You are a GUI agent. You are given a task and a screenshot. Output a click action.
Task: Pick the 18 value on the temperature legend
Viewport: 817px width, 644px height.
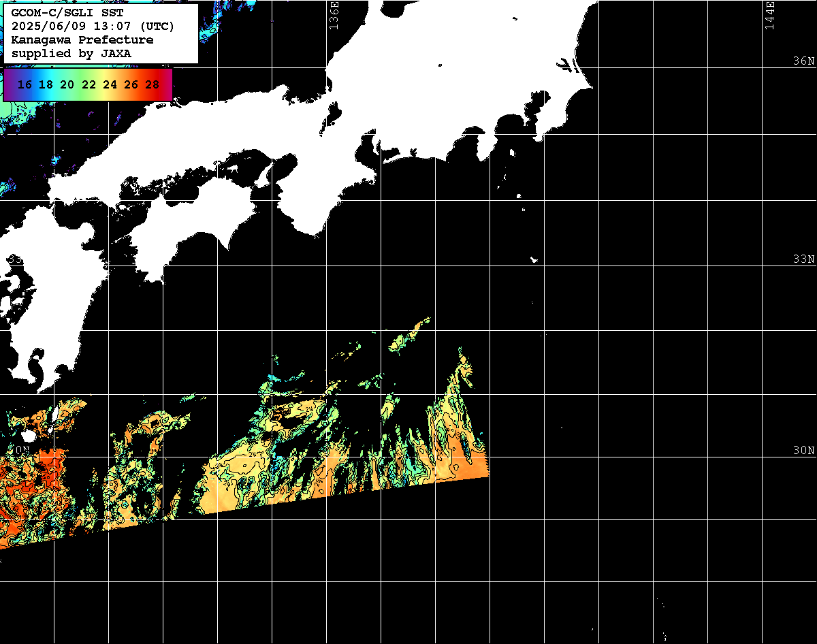[46, 84]
